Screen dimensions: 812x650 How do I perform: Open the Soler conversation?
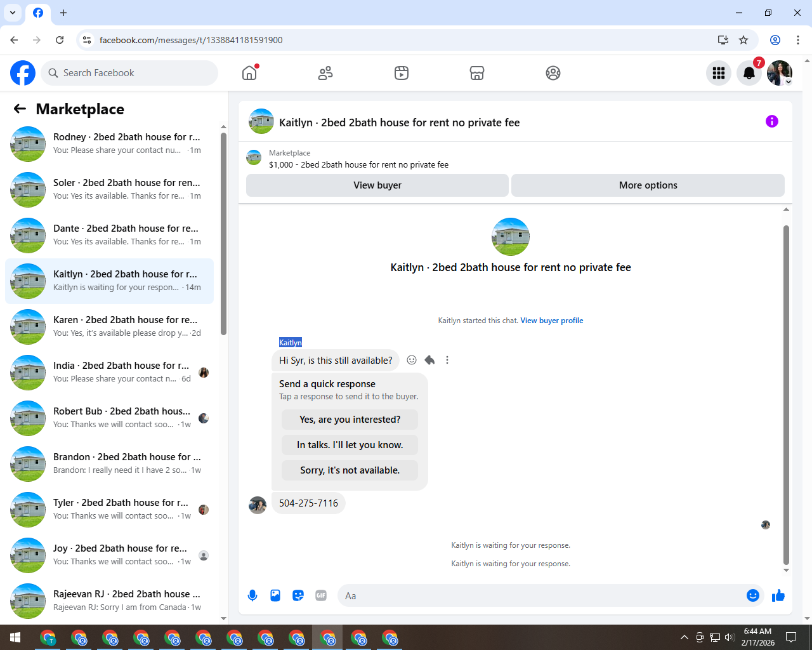(109, 190)
